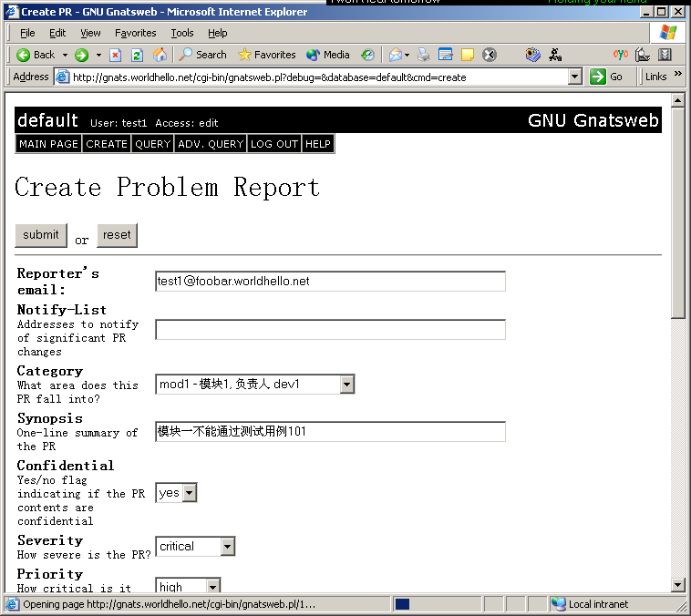Open the Mail envelope toolbar icon

(x=396, y=55)
